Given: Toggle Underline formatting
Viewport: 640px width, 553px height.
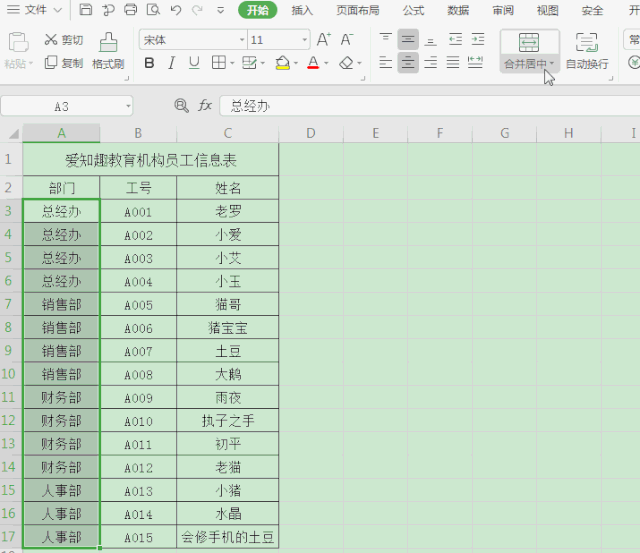Looking at the screenshot, I should tap(194, 63).
